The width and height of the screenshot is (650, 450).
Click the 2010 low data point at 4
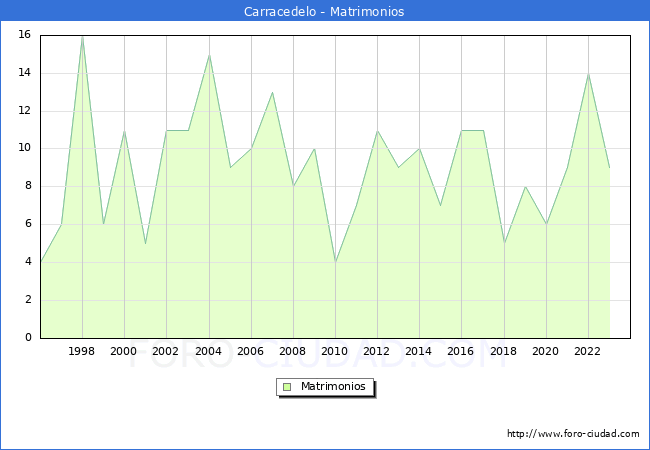click(335, 262)
